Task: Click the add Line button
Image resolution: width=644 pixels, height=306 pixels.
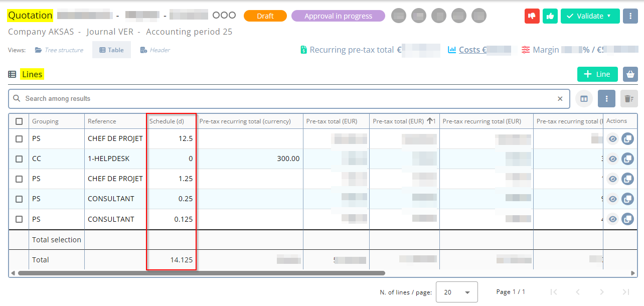Action: [x=597, y=74]
